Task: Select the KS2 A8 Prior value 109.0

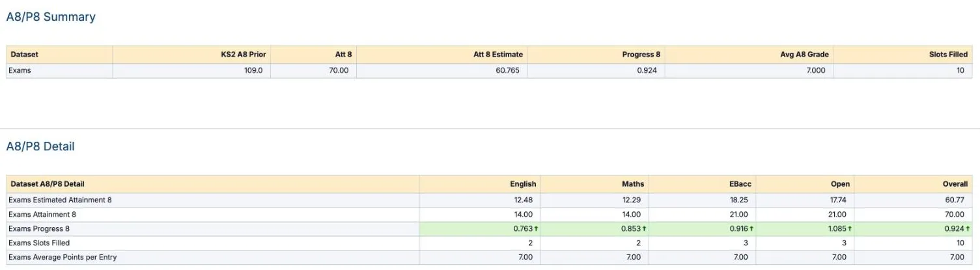Action: click(x=253, y=70)
